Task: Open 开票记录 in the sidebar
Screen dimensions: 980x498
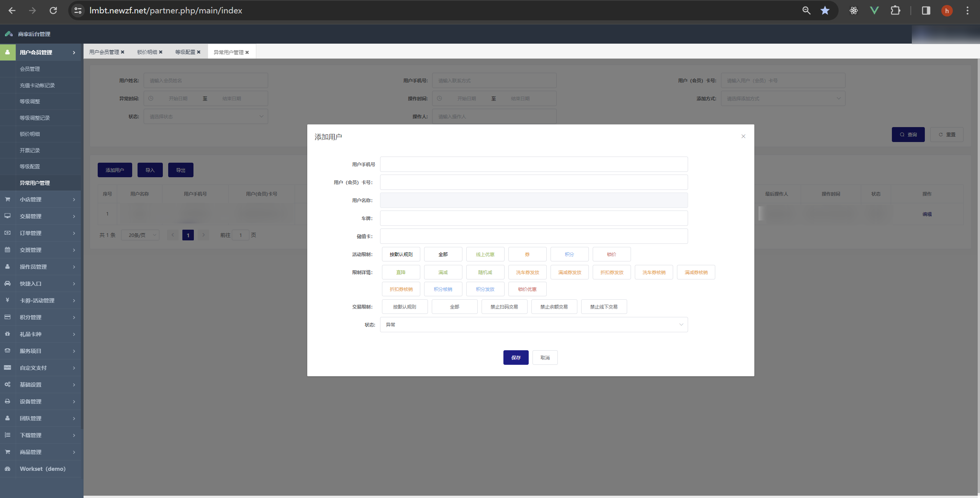Action: tap(30, 150)
